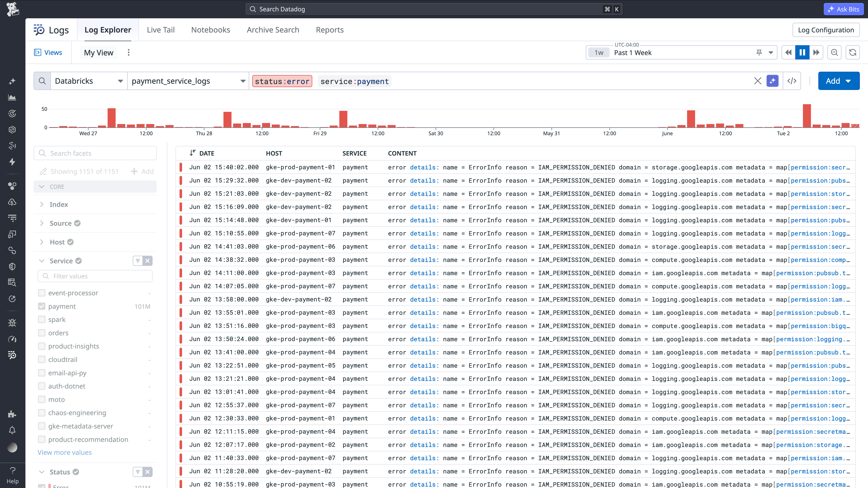Clear the Status facet filter
Image resolution: width=868 pixels, height=488 pixels.
tap(148, 472)
